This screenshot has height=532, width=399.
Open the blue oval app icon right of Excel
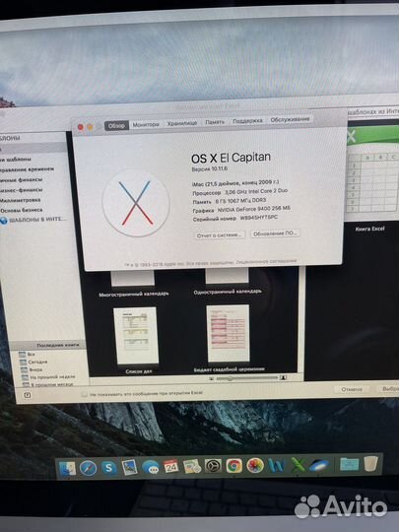coord(318,465)
